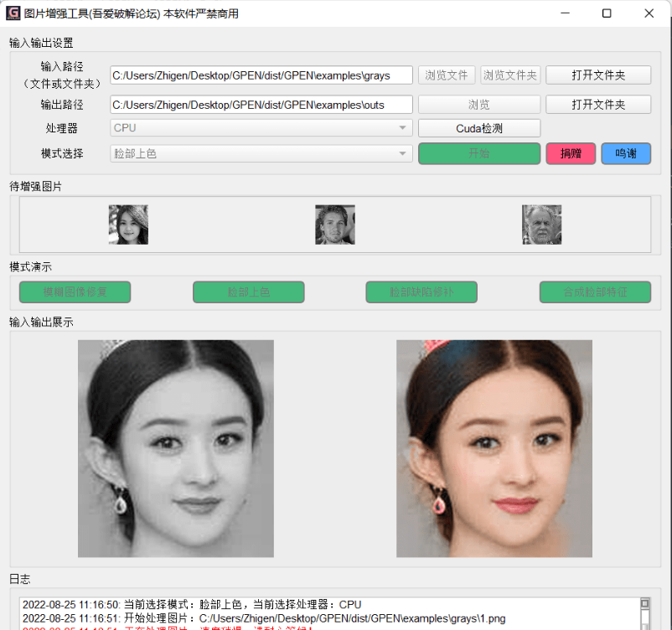The height and width of the screenshot is (630, 672).
Task: Select the young man's face thumbnail
Action: tap(335, 225)
